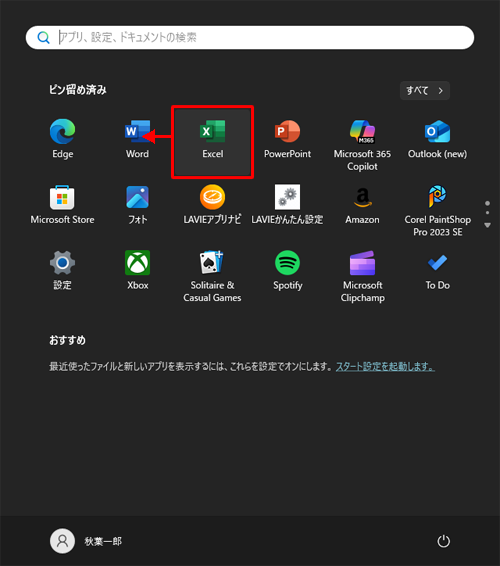Open 設定 (Settings) app

[62, 270]
